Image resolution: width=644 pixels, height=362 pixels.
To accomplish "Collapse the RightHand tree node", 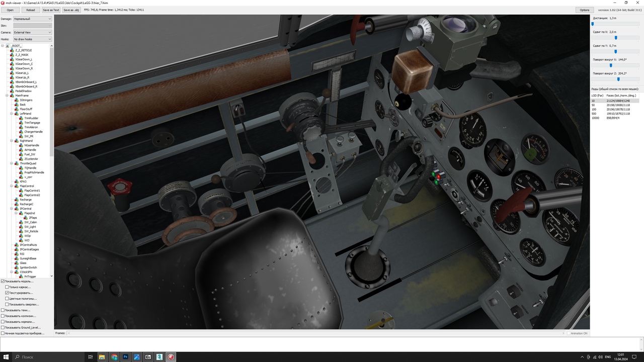I will tap(12, 141).
